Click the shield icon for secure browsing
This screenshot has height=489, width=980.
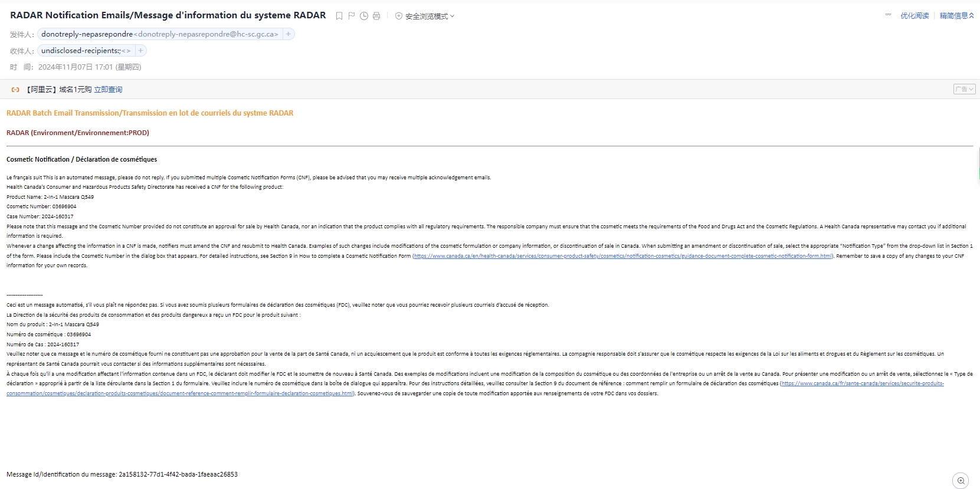point(399,16)
